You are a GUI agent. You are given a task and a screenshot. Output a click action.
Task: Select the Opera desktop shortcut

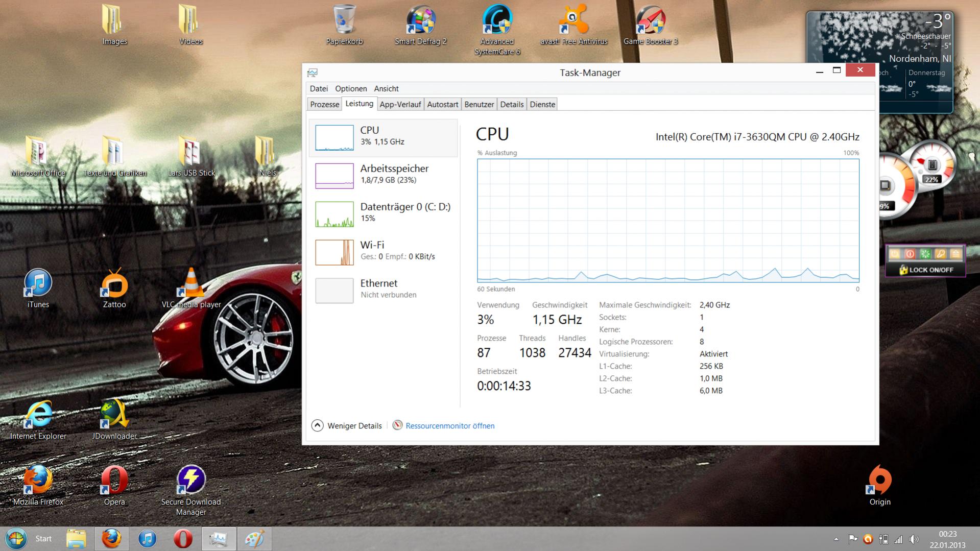click(x=114, y=485)
